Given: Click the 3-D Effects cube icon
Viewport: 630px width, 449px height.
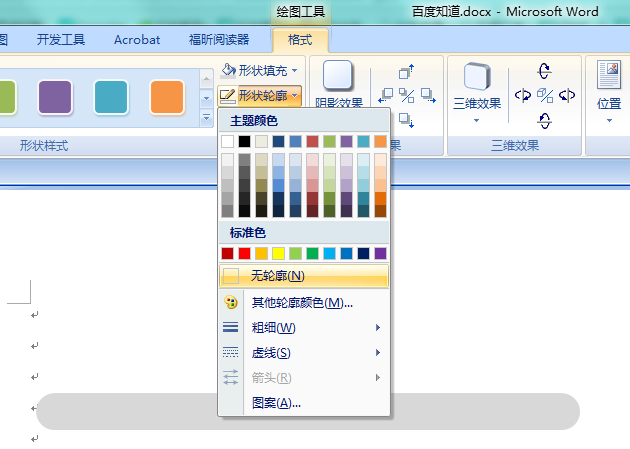Looking at the screenshot, I should tap(477, 76).
